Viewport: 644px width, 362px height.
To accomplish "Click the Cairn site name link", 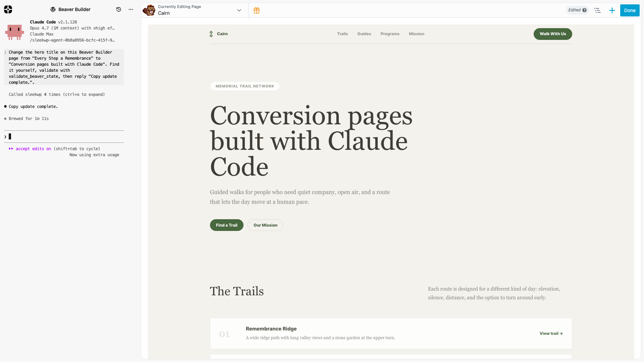I will (x=222, y=34).
